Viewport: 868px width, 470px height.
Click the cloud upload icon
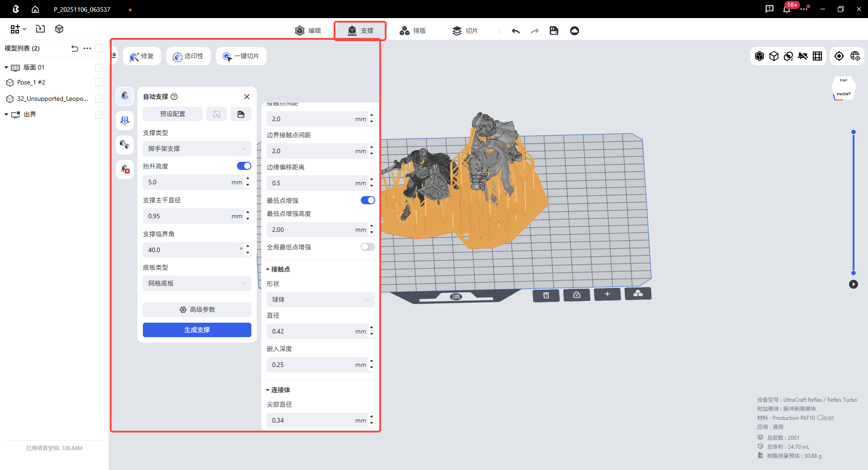[x=575, y=31]
